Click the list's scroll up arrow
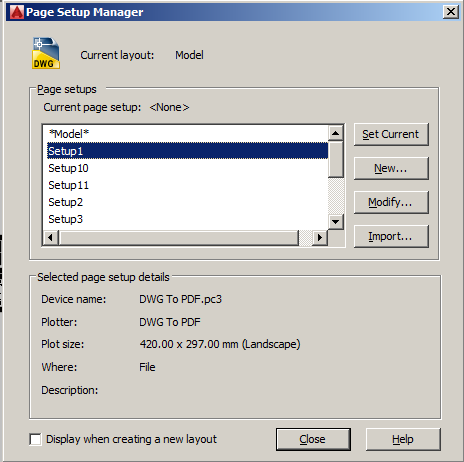The height and width of the screenshot is (462, 464). click(336, 133)
